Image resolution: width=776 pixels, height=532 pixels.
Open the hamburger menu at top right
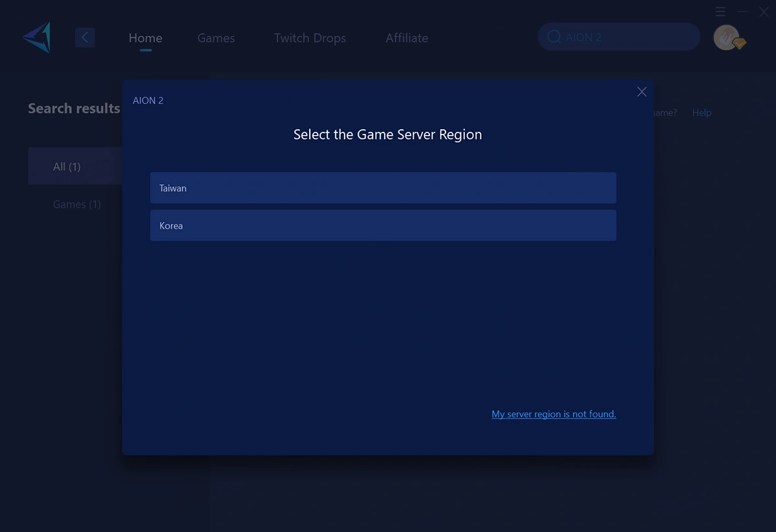(x=720, y=12)
